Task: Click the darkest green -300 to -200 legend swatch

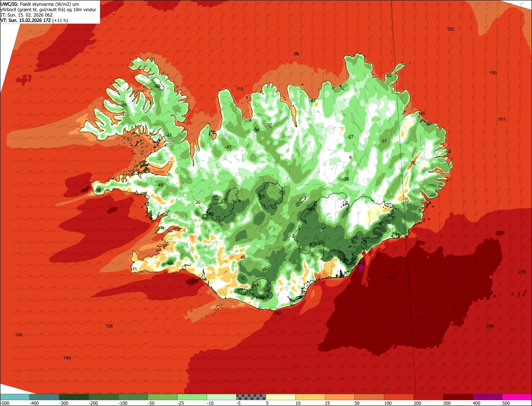Action: tap(74, 397)
